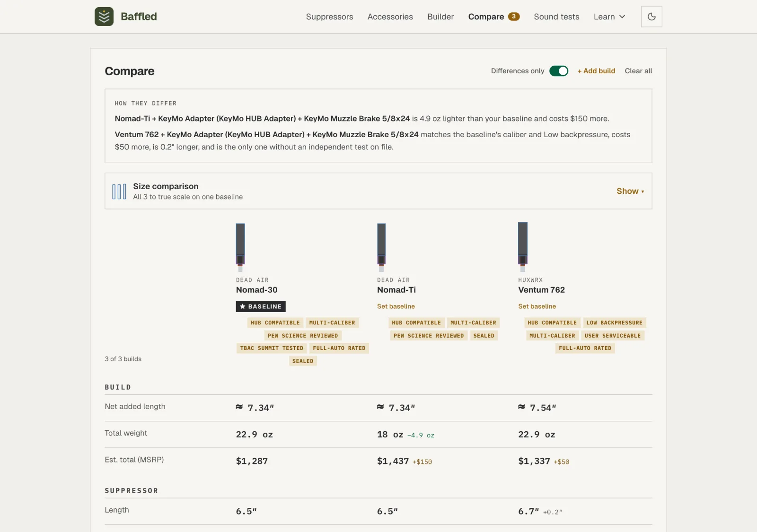Click the count badge next to Compare
757x532 pixels.
(x=514, y=17)
